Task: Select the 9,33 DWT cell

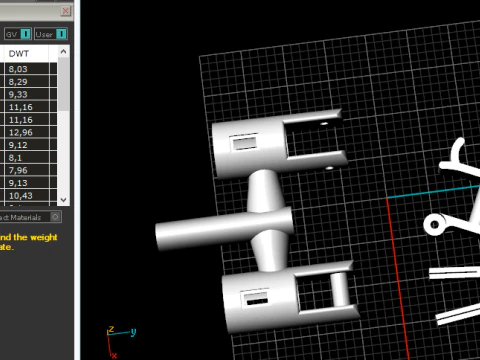Action: coord(27,94)
